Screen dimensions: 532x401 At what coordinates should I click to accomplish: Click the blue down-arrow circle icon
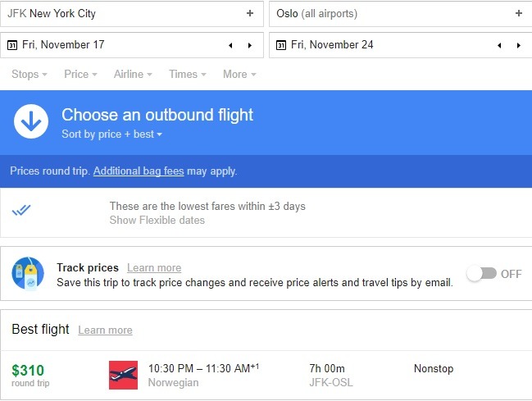coord(31,121)
